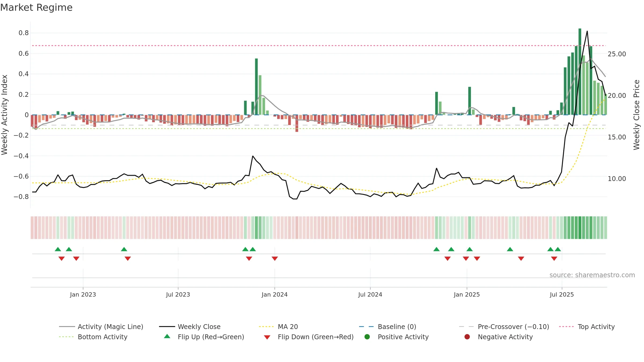Toggle Pre-Crossover (−0.10) legend entry
The height and width of the screenshot is (362, 644).
(x=504, y=327)
